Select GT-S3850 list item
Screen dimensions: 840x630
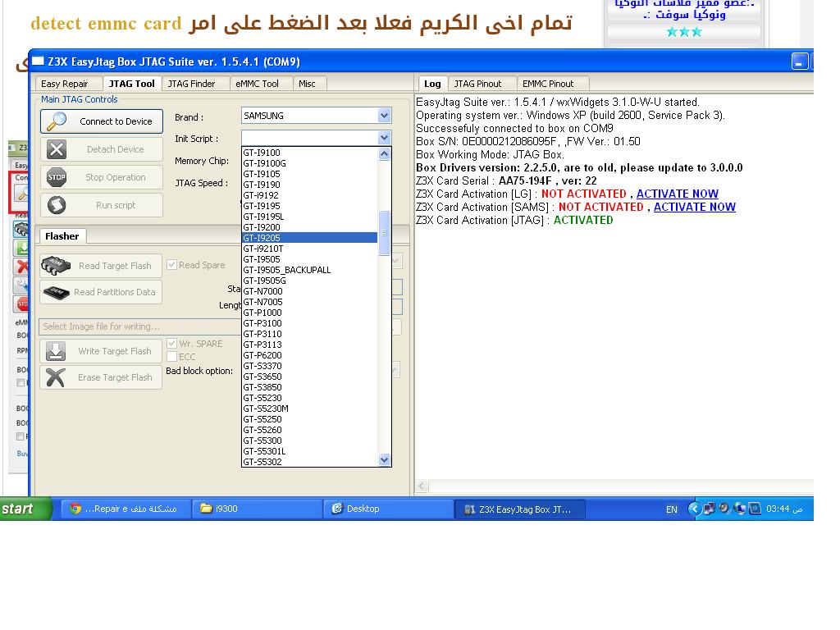[309, 387]
